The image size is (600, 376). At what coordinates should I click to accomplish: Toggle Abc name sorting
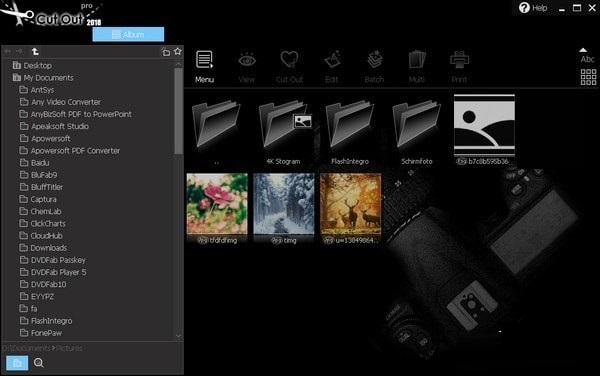587,56
